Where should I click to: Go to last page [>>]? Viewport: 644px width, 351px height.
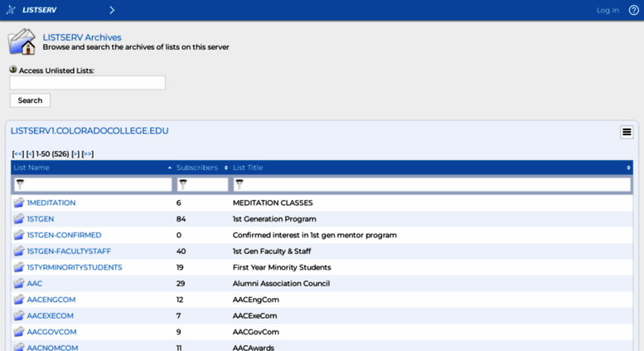pos(88,154)
